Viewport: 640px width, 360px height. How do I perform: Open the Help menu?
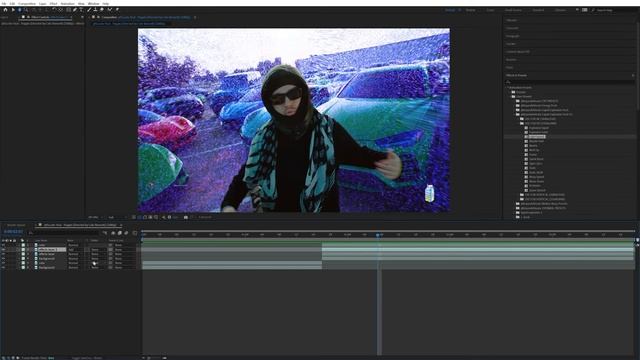106,3
